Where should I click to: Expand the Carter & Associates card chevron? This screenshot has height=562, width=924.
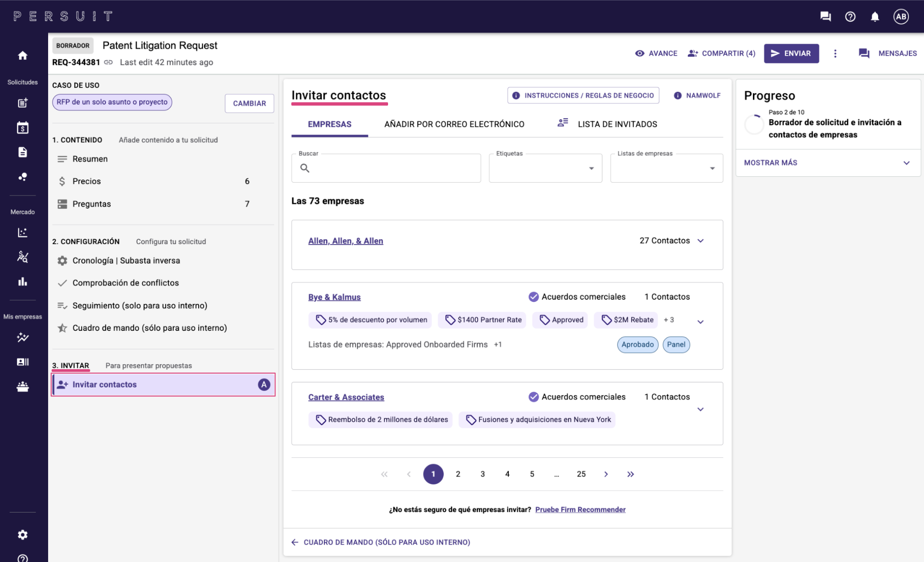pos(700,409)
